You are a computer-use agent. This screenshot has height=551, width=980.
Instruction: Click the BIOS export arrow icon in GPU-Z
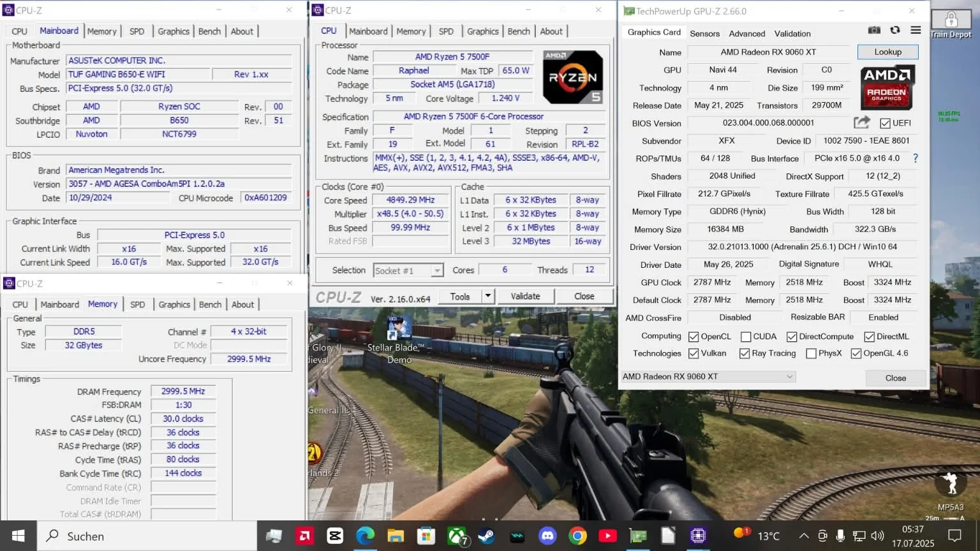coord(861,122)
